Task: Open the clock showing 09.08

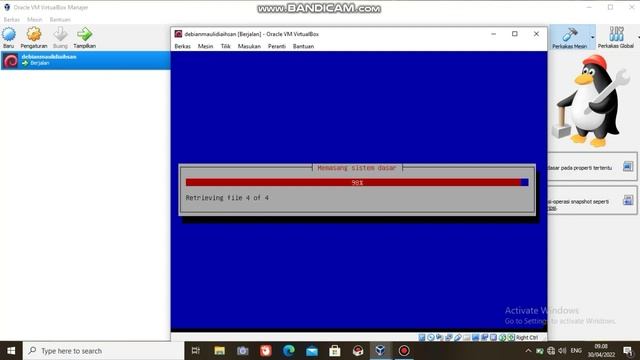Action: 601,351
